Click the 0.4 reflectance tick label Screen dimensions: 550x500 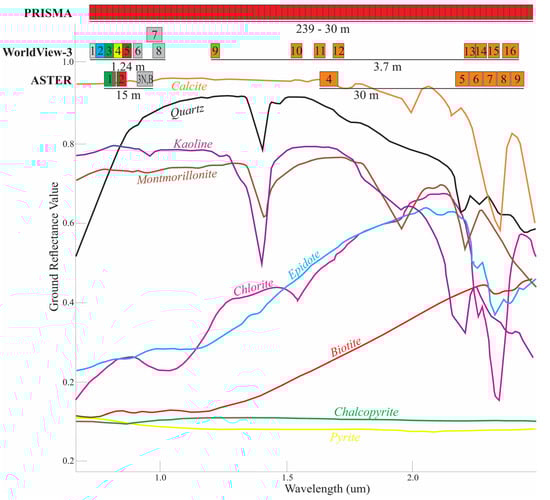click(x=68, y=302)
